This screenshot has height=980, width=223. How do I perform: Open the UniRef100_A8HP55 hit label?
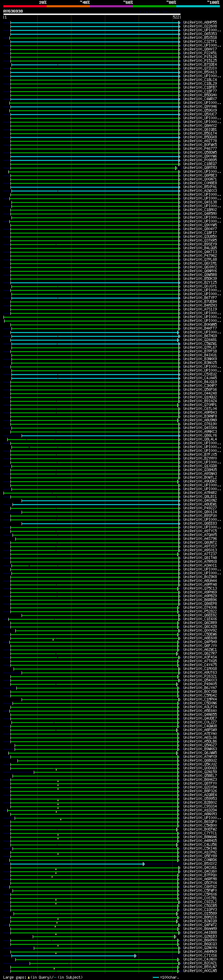coord(200,23)
